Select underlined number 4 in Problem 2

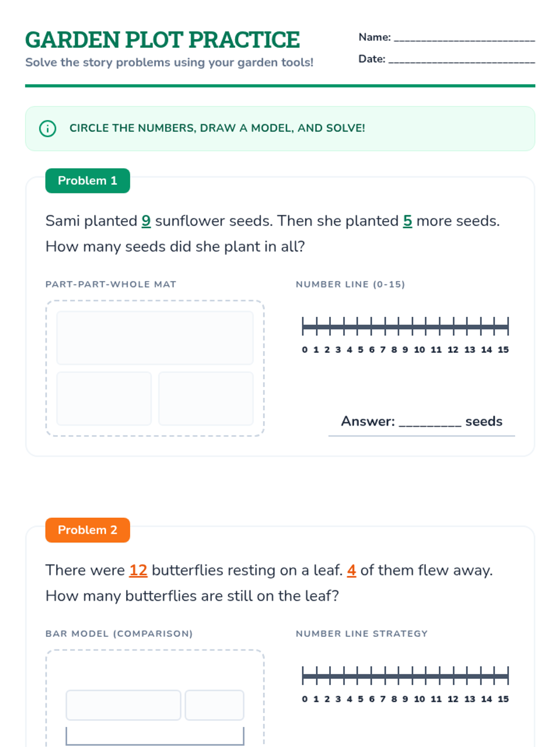tap(351, 570)
